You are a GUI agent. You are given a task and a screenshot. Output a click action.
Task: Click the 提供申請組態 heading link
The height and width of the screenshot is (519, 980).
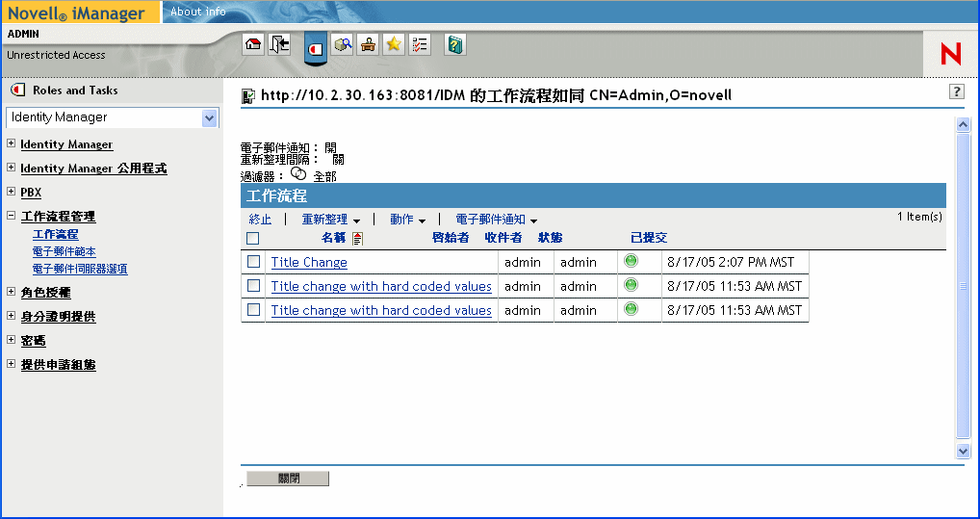pyautogui.click(x=58, y=365)
